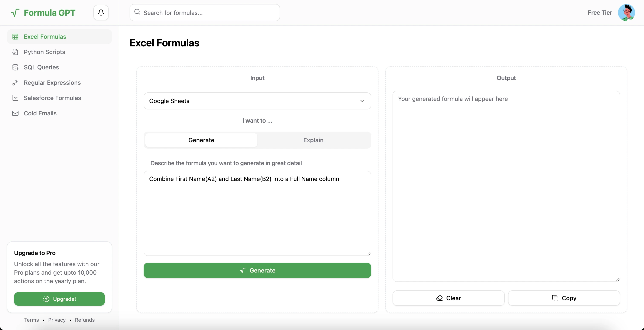Viewport: 644px width, 330px height.
Task: Navigate to SQL Queries
Action: tap(59, 67)
